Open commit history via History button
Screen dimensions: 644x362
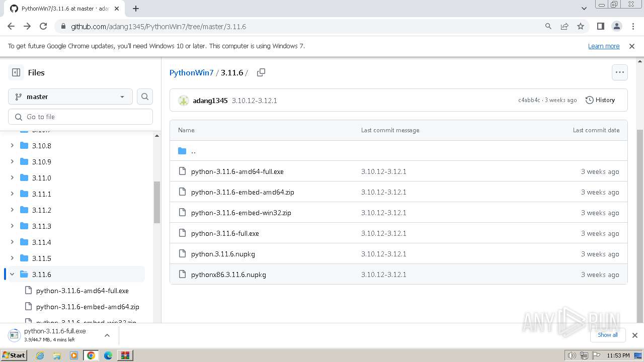600,100
